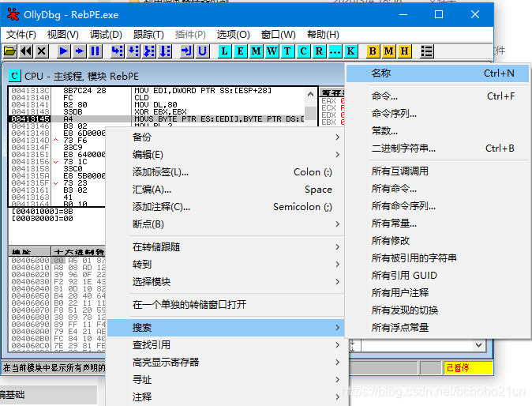The height and width of the screenshot is (406, 532).
Task: Click the Execute till user code U icon
Action: [203, 51]
